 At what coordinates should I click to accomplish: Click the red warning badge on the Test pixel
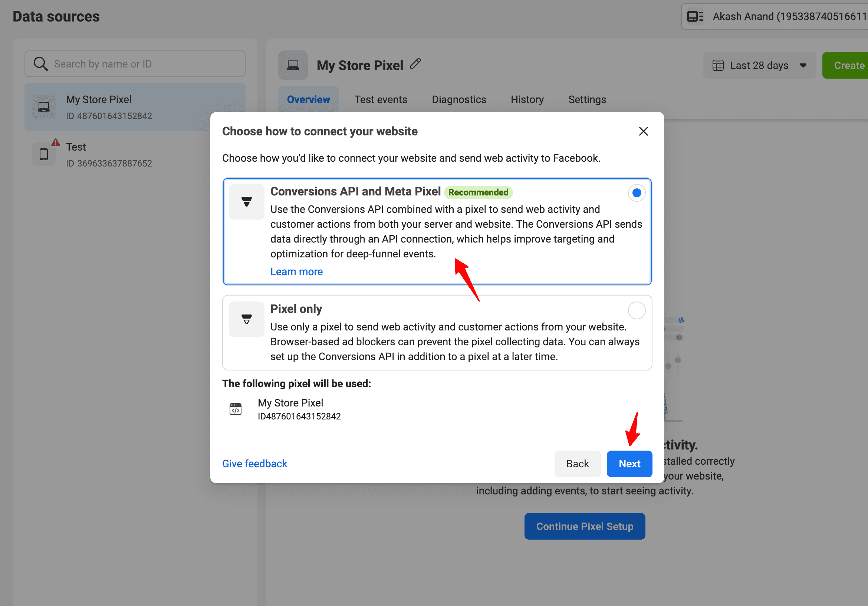tap(55, 142)
